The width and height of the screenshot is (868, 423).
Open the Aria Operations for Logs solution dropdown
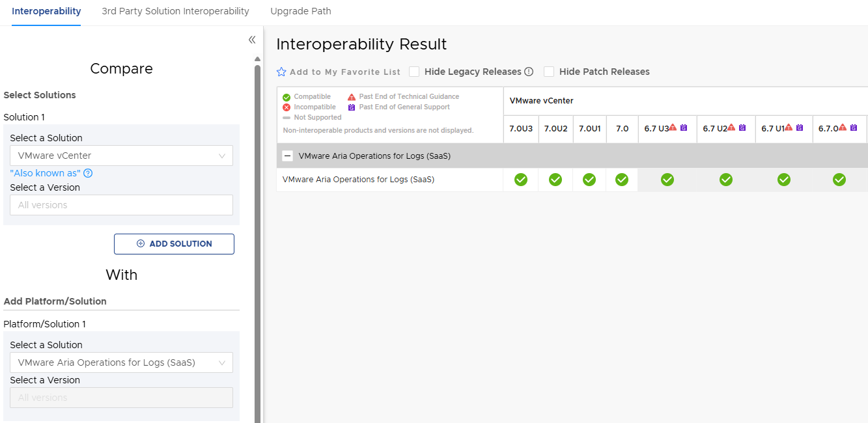tap(121, 362)
